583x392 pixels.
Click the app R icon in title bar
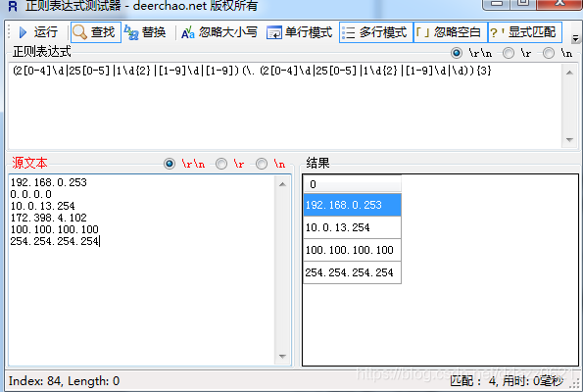coord(13,6)
